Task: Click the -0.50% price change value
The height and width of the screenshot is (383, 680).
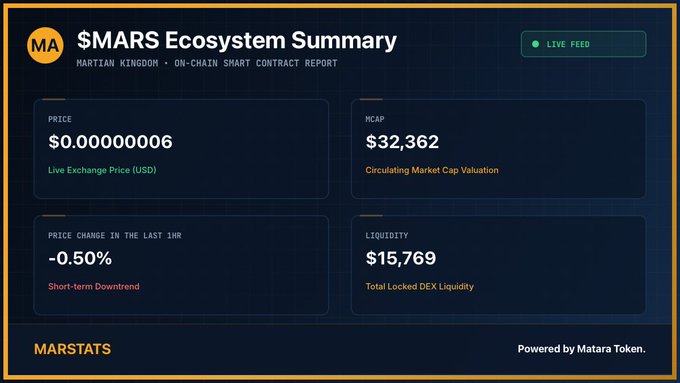Action: point(80,259)
